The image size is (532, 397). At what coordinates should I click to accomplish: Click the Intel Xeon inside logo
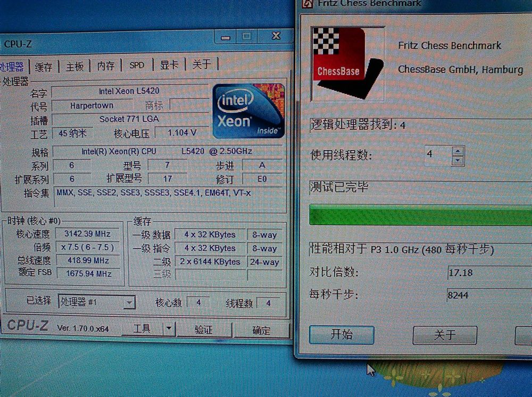pos(248,111)
